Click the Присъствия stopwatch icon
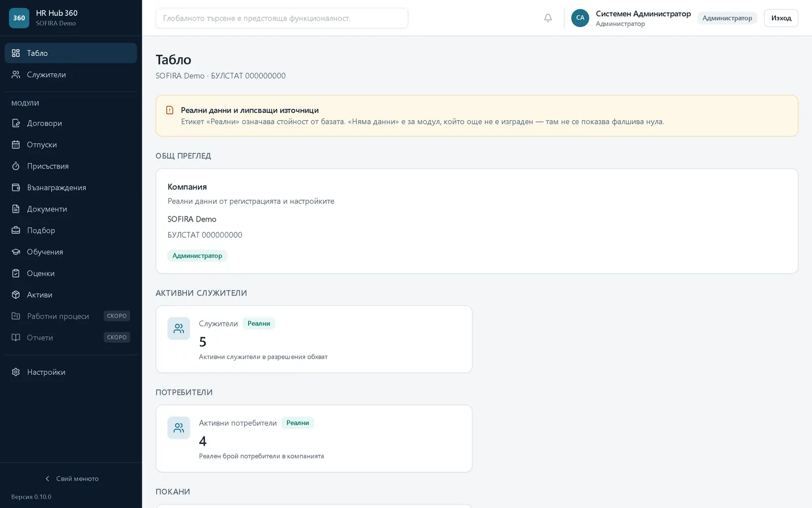Screen dimensions: 812x508 16,166
